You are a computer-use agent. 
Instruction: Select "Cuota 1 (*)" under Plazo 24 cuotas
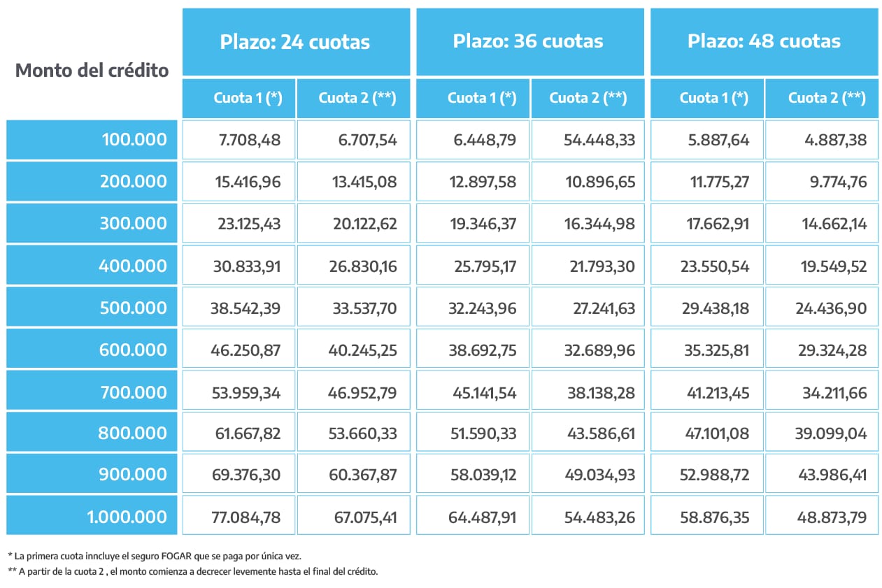[x=239, y=98]
